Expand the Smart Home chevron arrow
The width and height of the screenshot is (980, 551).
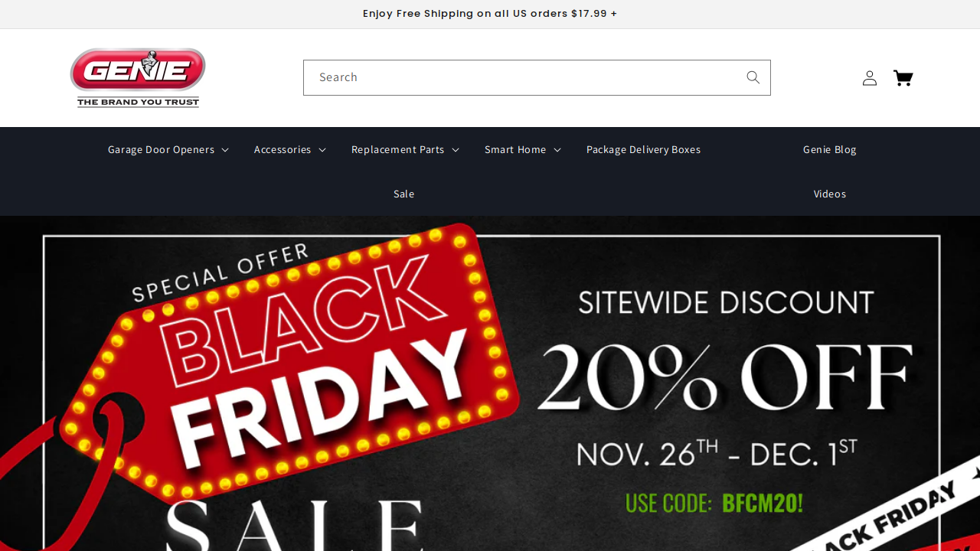point(557,150)
